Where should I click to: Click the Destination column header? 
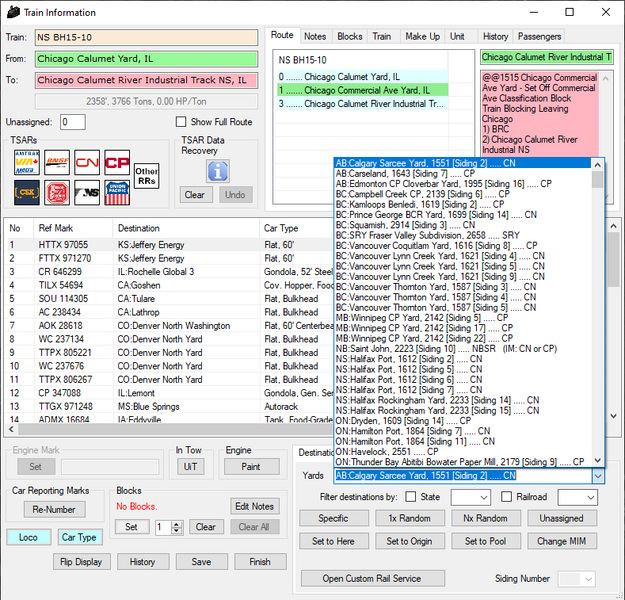[186, 228]
